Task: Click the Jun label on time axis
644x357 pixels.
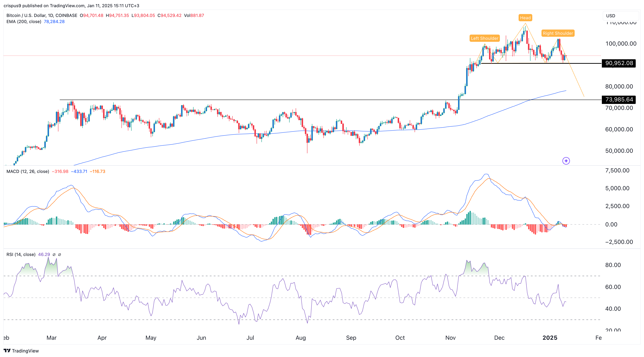Action: (201, 338)
